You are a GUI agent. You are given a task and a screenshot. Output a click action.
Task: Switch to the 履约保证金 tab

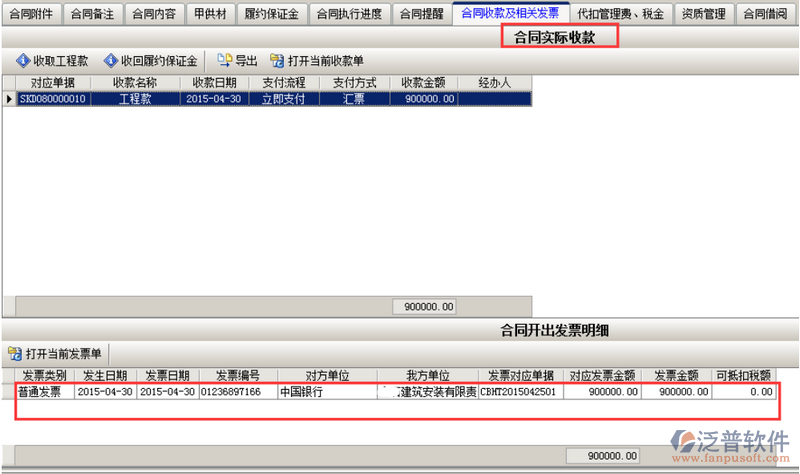click(271, 13)
